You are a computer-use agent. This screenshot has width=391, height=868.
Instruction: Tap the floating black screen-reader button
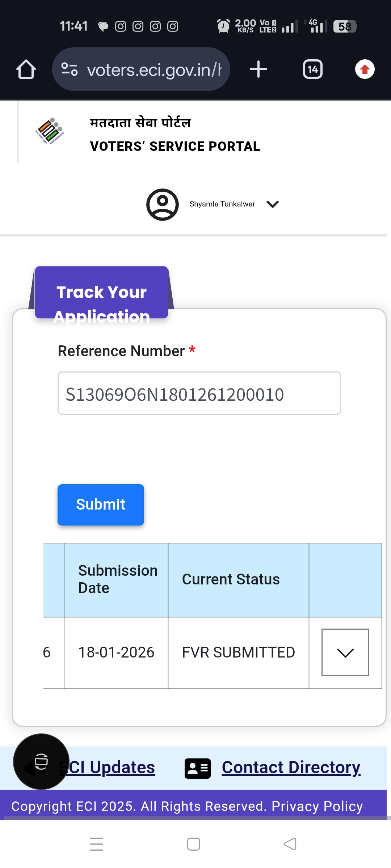pos(41,761)
